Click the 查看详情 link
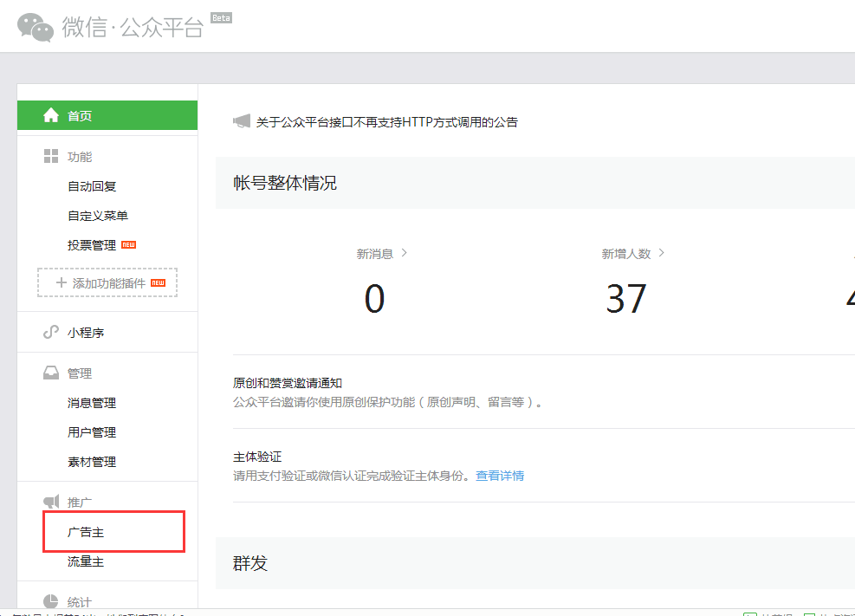 click(500, 476)
